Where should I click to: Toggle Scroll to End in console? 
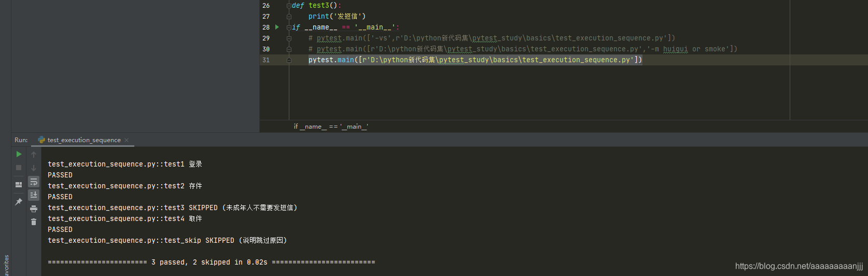click(34, 195)
